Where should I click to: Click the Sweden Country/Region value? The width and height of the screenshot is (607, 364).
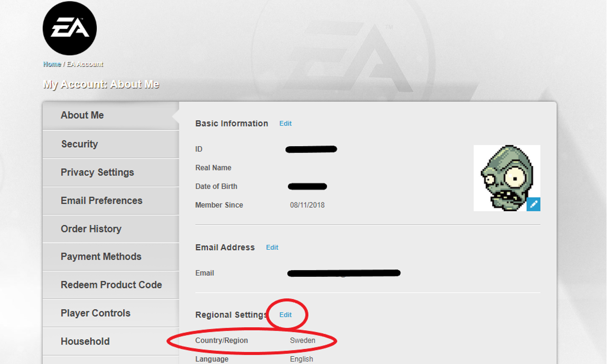[303, 340]
